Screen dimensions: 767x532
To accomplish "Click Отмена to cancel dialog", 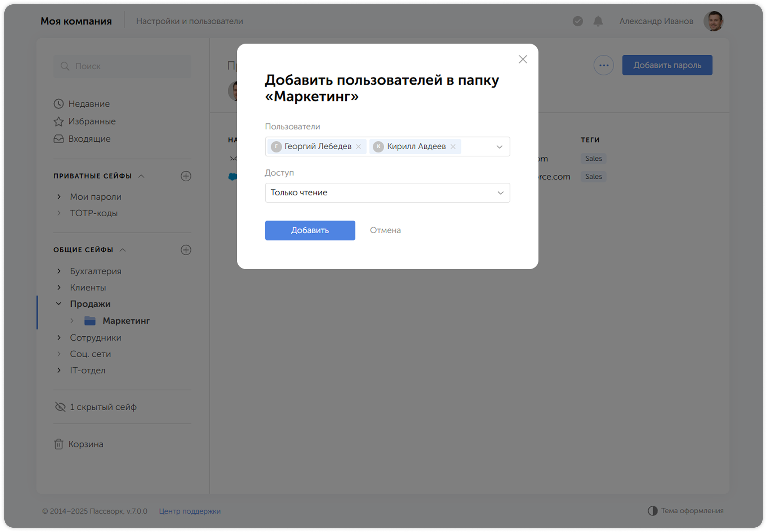I will pos(385,230).
